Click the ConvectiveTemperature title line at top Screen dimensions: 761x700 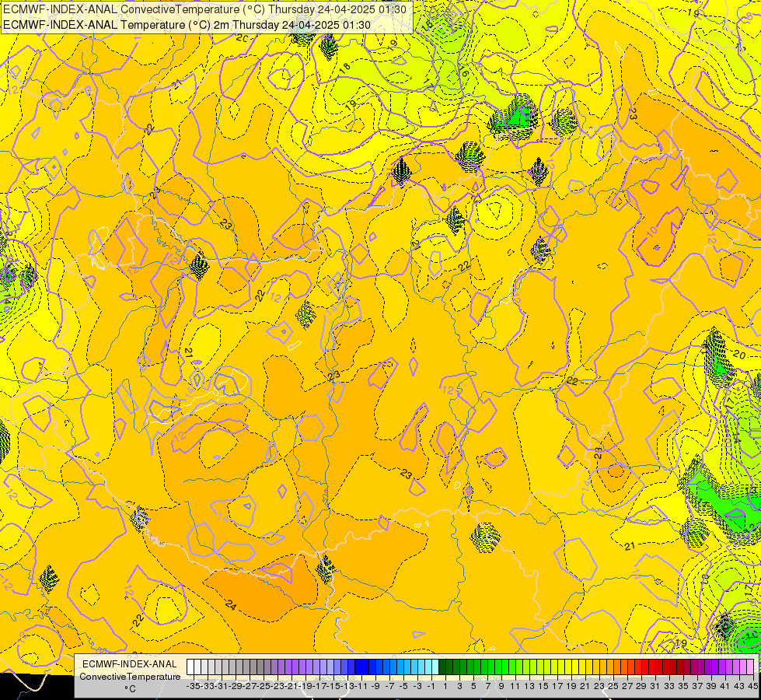204,9
